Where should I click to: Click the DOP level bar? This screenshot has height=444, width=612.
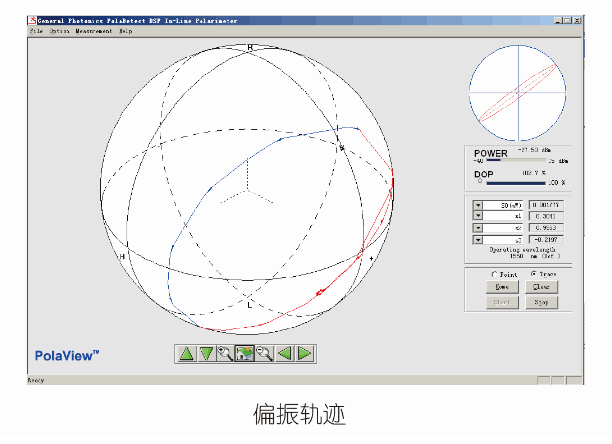tap(515, 183)
